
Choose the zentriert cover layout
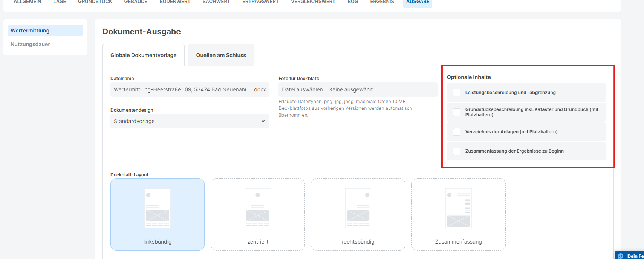pyautogui.click(x=258, y=214)
